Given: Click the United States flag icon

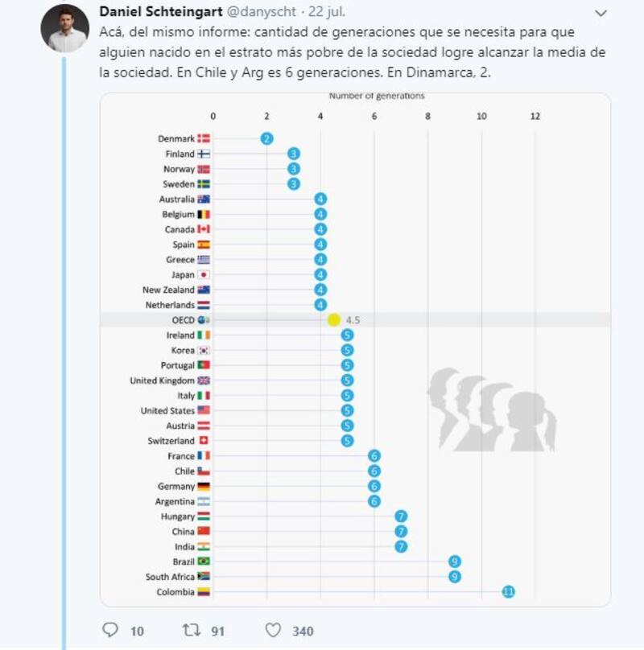Looking at the screenshot, I should click(204, 410).
